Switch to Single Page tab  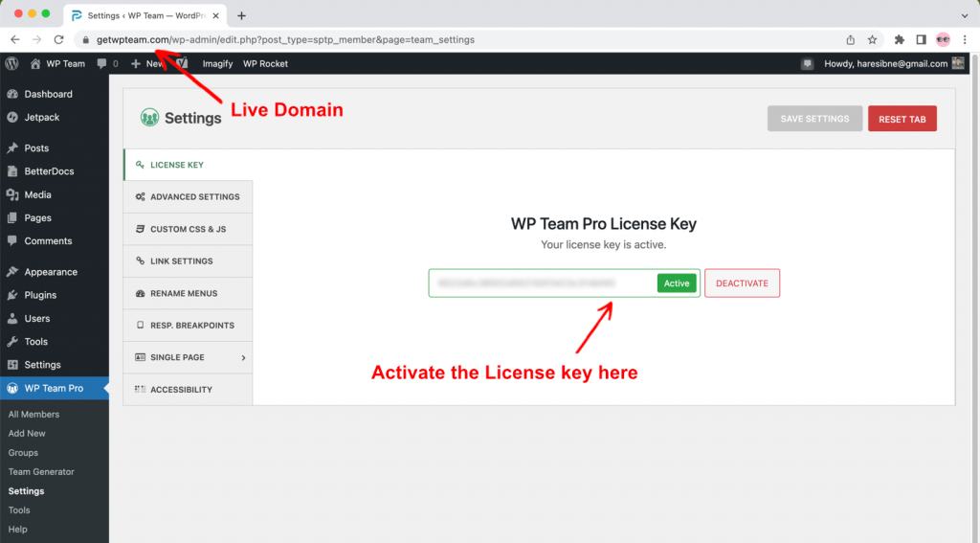coord(189,357)
